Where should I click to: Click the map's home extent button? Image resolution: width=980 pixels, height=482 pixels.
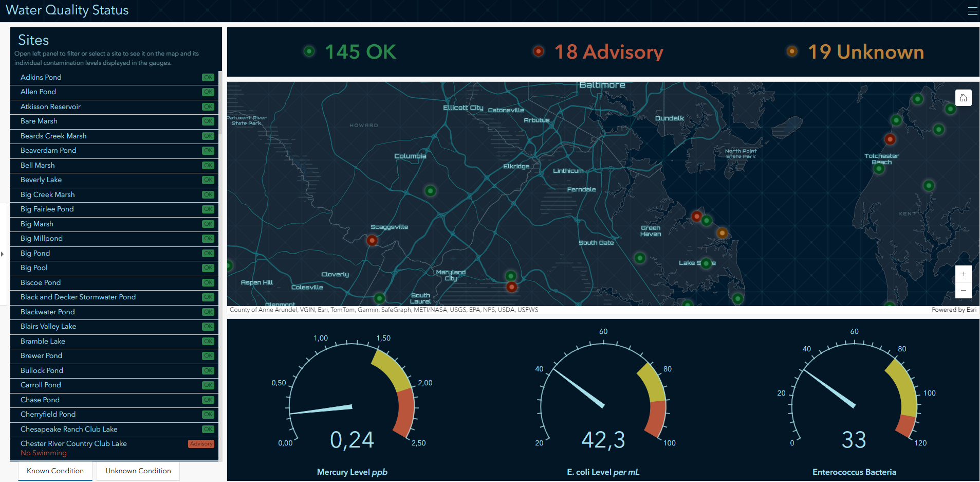pyautogui.click(x=963, y=98)
